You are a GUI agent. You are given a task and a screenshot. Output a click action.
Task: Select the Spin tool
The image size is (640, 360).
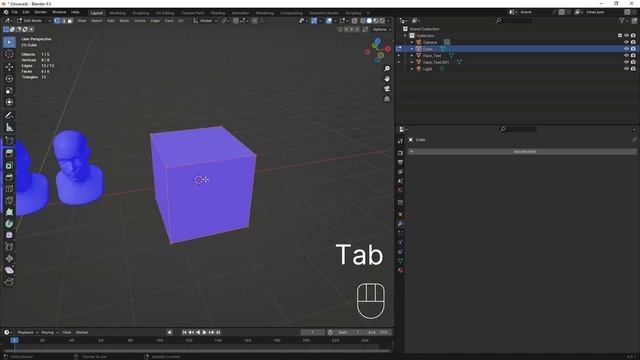[x=9, y=224]
